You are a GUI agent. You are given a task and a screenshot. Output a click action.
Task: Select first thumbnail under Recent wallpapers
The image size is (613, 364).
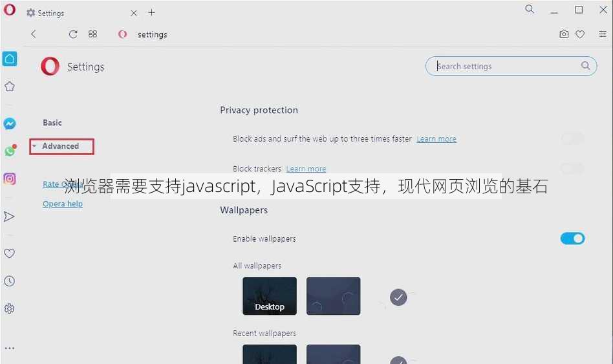pos(270,354)
